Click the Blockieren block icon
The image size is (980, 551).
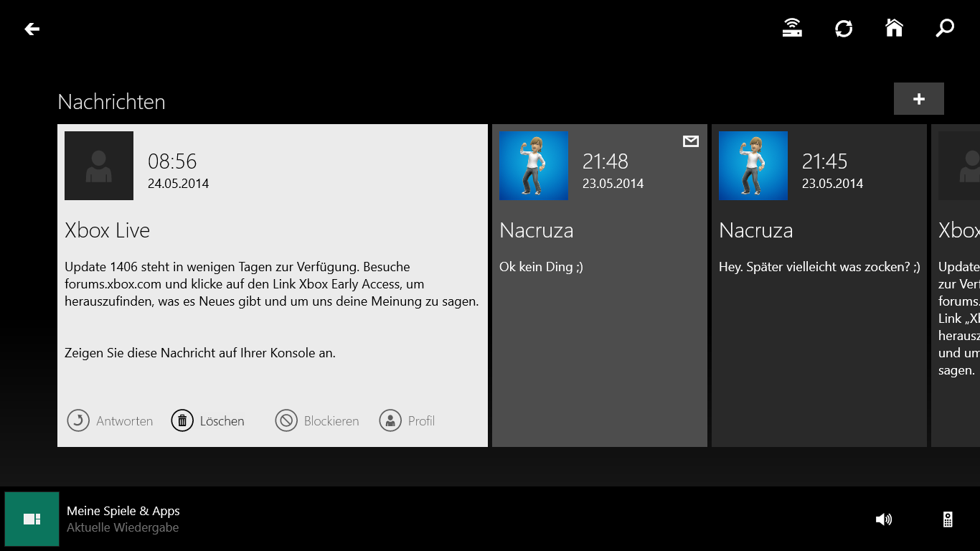286,420
